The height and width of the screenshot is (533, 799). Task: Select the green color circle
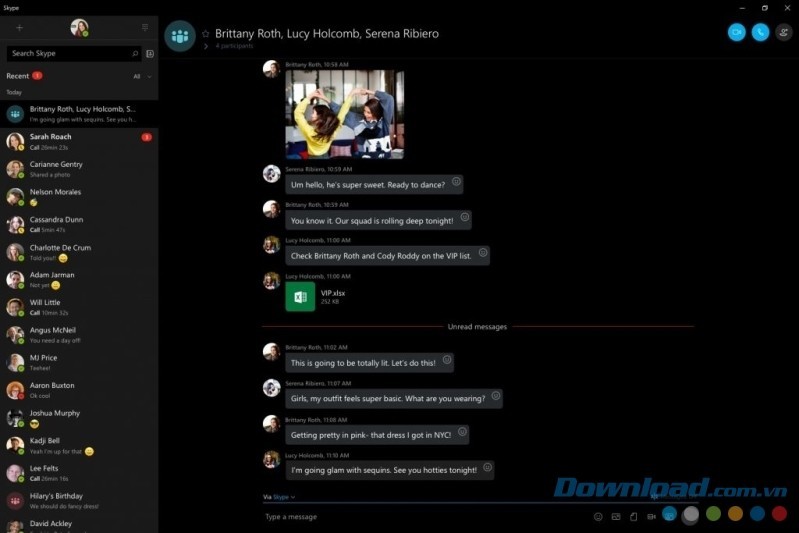click(713, 514)
